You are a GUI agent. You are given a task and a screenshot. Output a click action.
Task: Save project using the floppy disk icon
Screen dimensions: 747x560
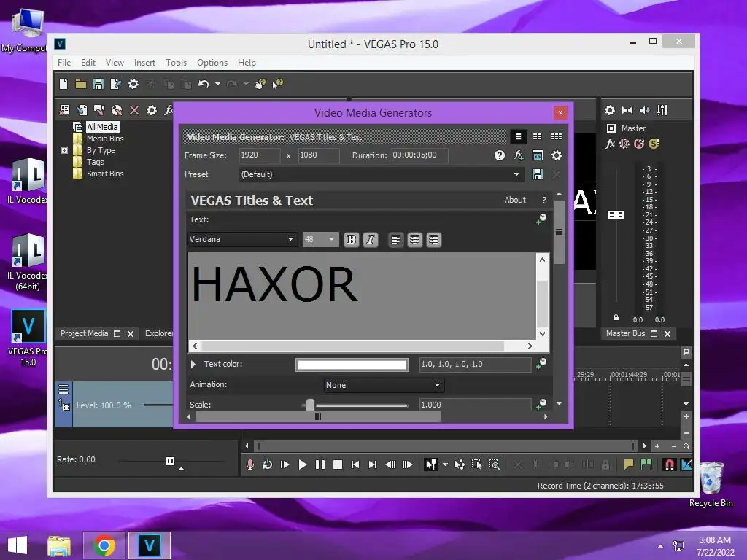click(98, 85)
